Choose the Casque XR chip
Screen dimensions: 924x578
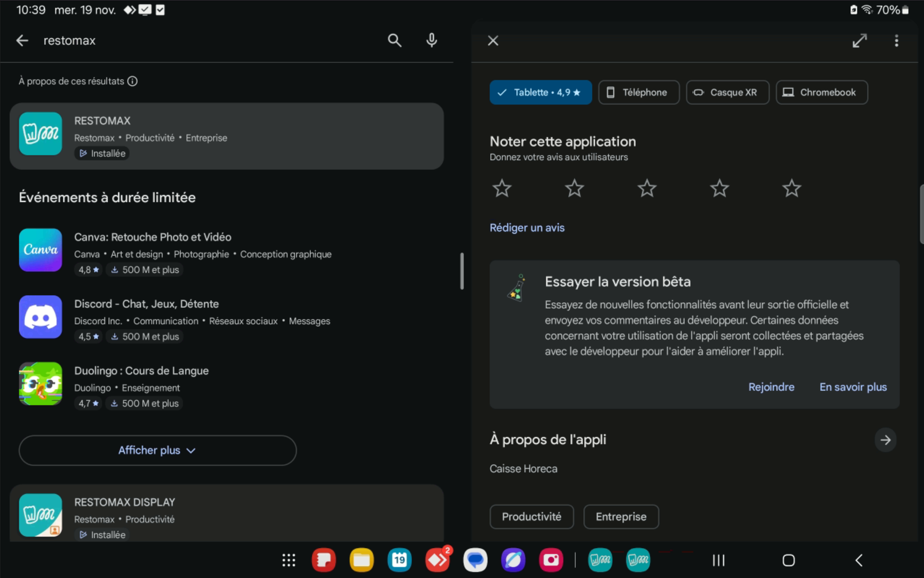pyautogui.click(x=727, y=92)
